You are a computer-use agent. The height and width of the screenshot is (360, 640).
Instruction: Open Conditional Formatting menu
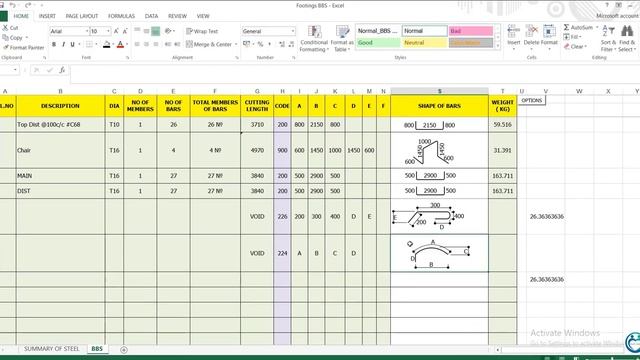(x=314, y=38)
